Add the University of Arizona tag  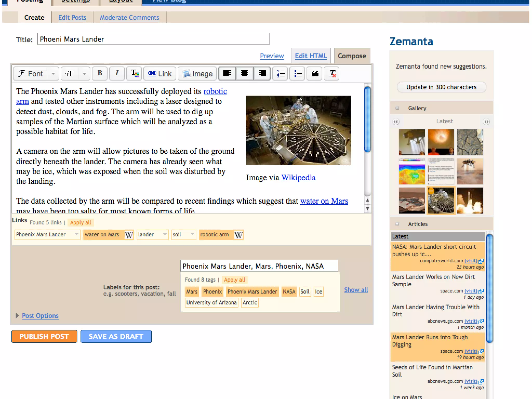tap(211, 302)
